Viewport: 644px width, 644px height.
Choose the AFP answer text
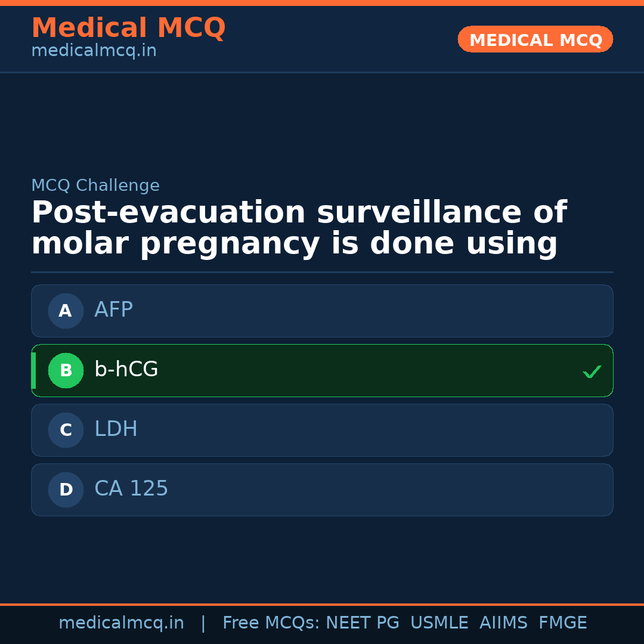tap(113, 310)
